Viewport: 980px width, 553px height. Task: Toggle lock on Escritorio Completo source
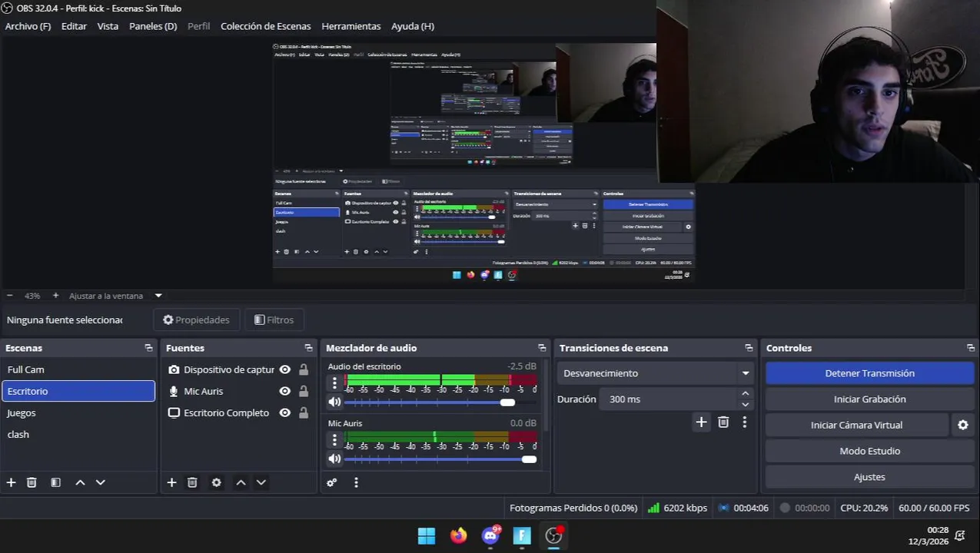tap(304, 412)
